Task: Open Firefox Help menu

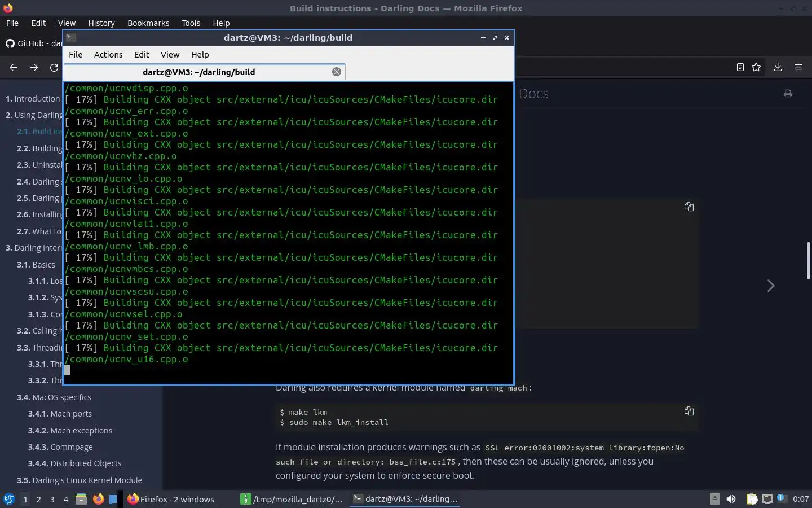Action: [221, 23]
